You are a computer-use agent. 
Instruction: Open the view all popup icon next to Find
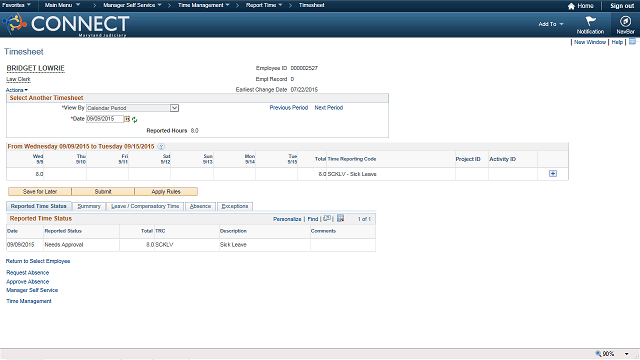click(x=327, y=218)
